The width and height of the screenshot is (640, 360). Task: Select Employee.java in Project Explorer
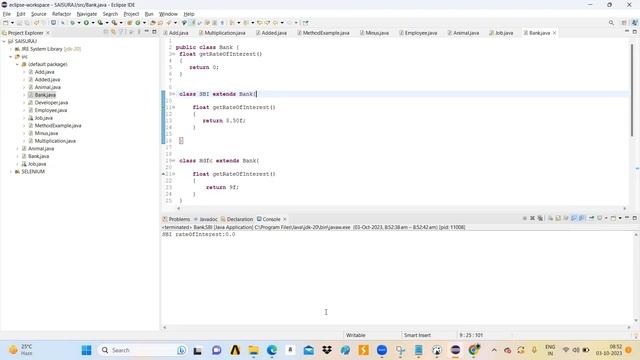coord(51,110)
